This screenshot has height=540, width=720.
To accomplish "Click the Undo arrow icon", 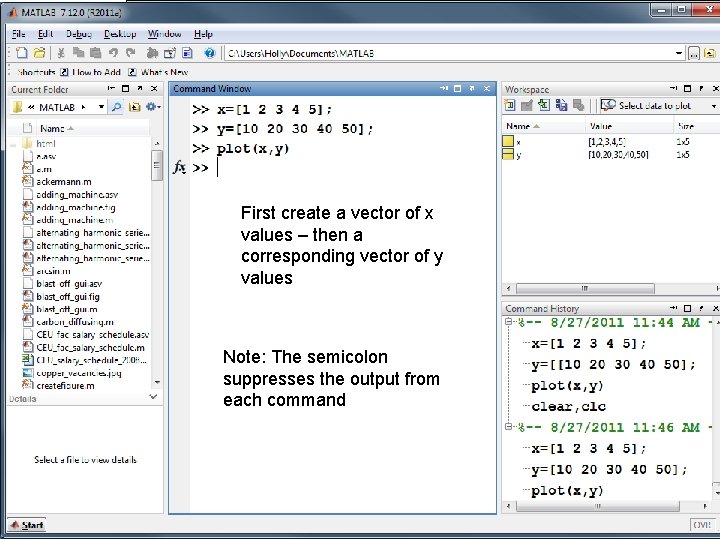I will click(x=113, y=53).
